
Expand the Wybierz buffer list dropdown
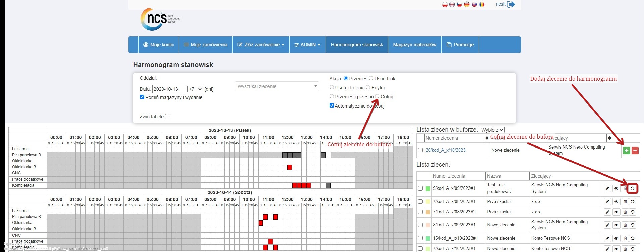click(x=492, y=130)
